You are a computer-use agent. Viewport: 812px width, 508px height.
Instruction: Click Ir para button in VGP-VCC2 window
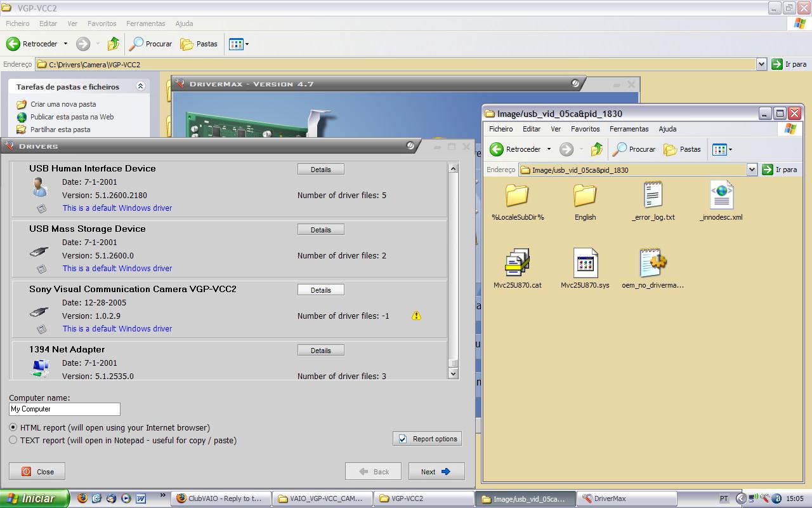(789, 64)
